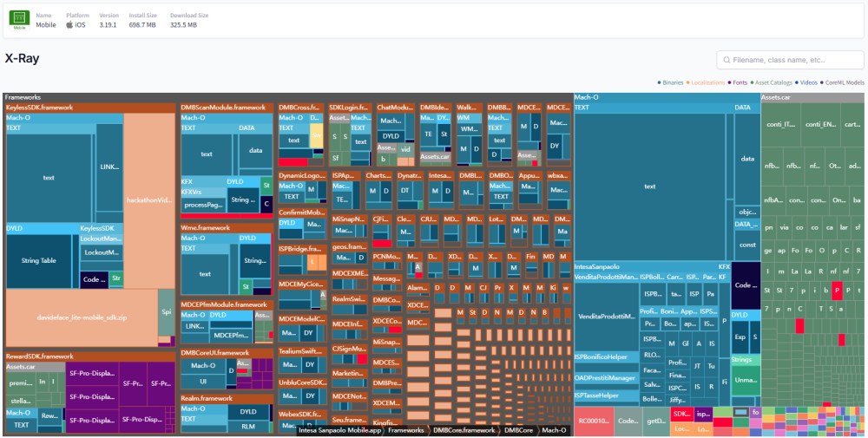Open the UnbluCoreSDK... framework header
Screen dimensions: 868x438
pyautogui.click(x=302, y=382)
